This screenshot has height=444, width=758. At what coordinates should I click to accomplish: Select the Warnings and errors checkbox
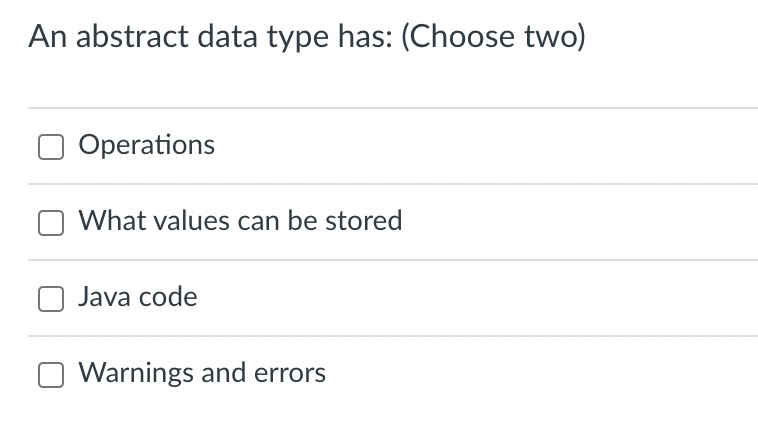click(50, 375)
